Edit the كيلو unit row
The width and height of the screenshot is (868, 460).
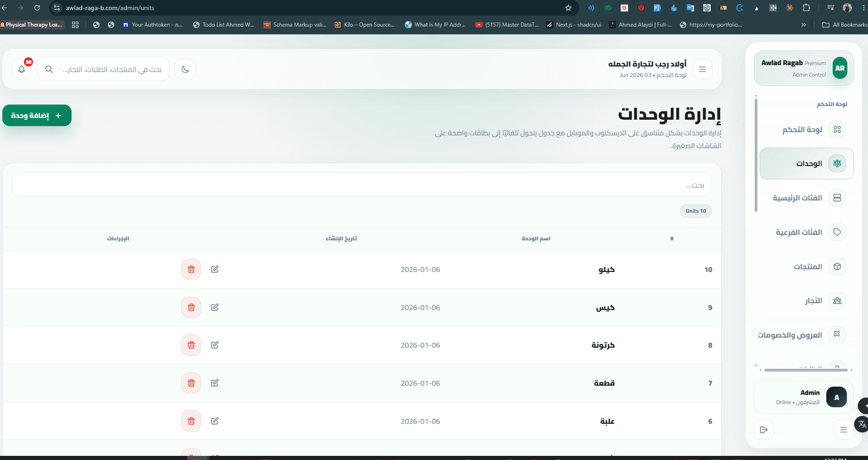pos(215,269)
